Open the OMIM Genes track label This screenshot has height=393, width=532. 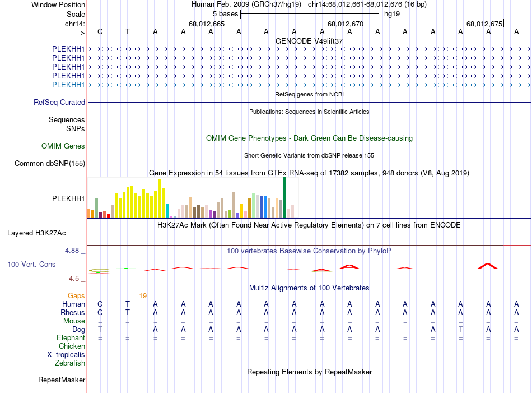[63, 146]
